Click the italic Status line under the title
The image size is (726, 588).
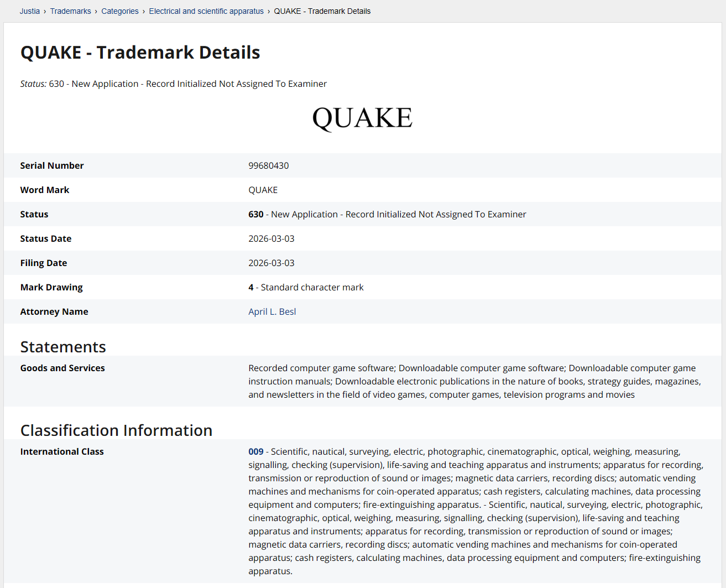(x=173, y=84)
